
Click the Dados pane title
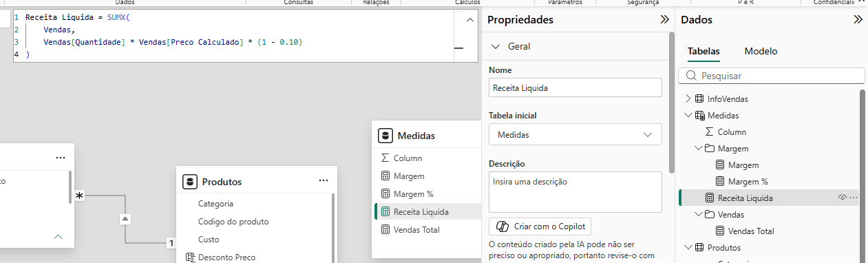pos(697,20)
